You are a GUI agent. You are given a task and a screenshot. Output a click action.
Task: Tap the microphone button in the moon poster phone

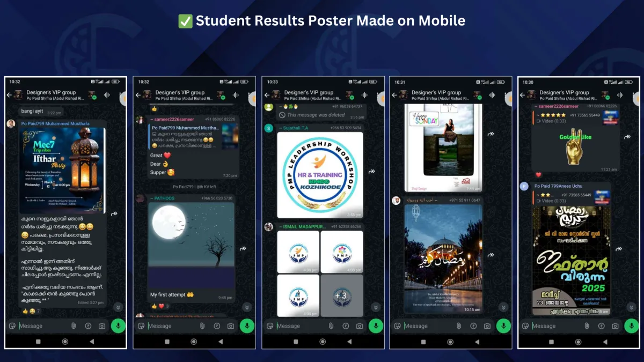coord(247,326)
